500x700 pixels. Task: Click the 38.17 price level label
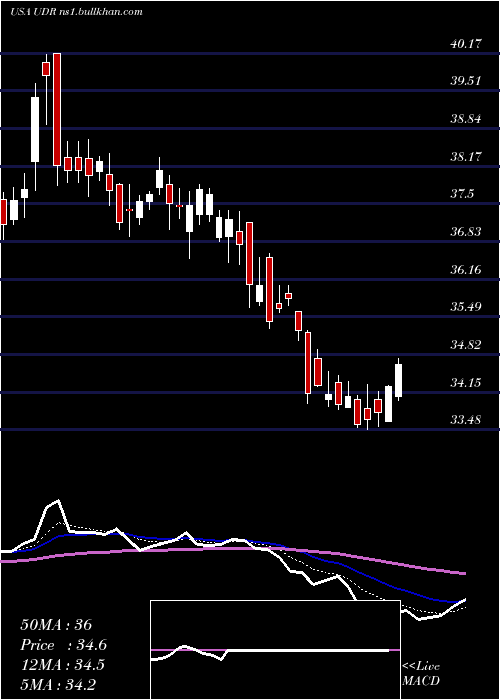point(466,157)
